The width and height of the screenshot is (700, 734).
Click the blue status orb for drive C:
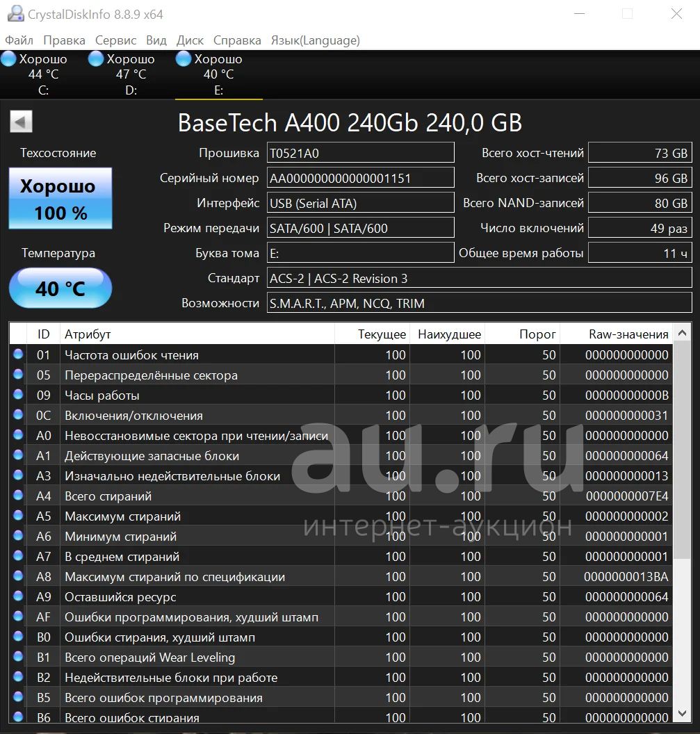point(8,58)
